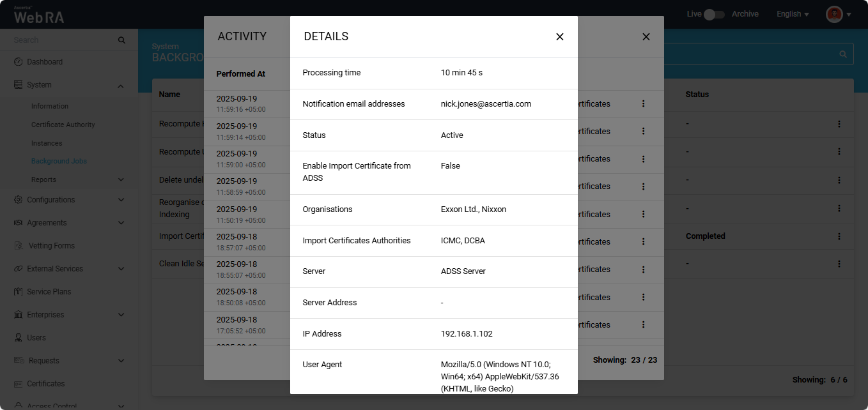868x410 pixels.
Task: Click the search icon in top-right search bar
Action: coord(843,54)
